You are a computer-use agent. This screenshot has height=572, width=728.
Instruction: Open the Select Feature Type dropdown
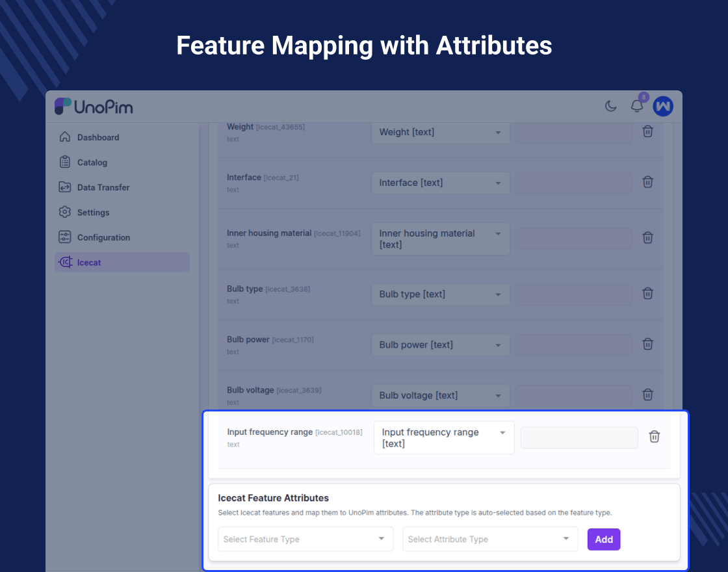tap(305, 539)
